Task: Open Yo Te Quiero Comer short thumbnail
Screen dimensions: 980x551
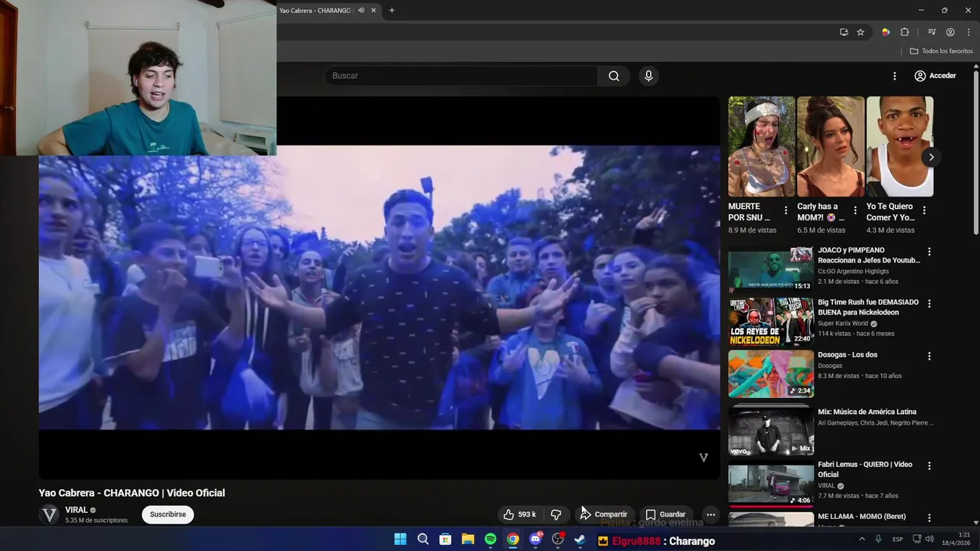Action: pyautogui.click(x=900, y=147)
